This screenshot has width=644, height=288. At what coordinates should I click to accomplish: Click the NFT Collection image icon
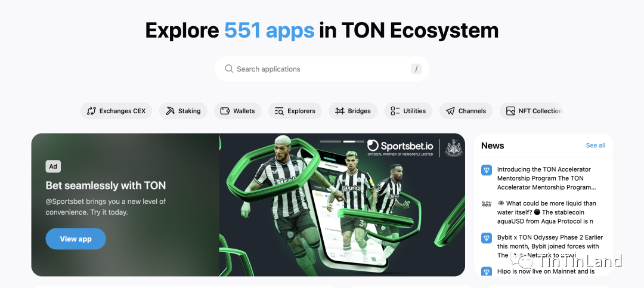pos(510,111)
